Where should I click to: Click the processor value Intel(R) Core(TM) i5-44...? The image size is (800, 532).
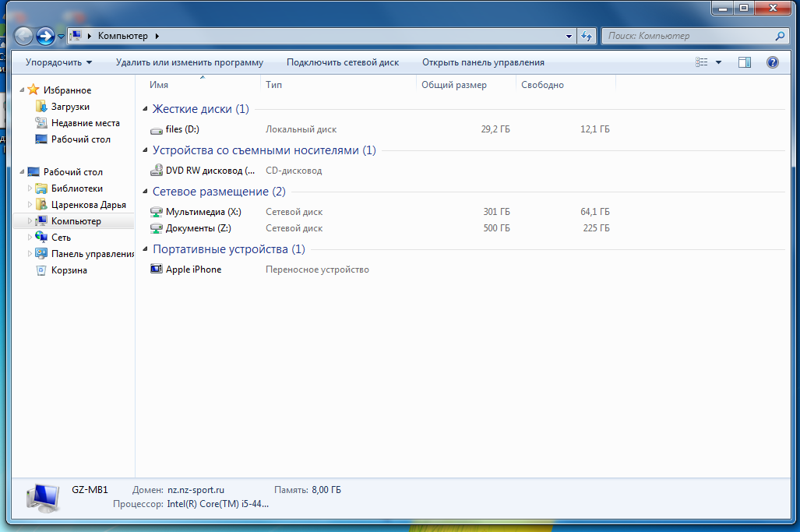[x=218, y=503]
